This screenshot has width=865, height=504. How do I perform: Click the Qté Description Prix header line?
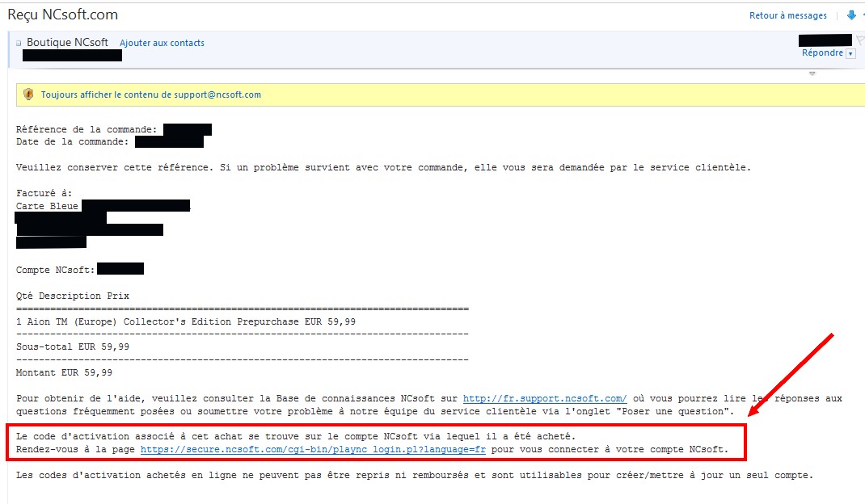tap(72, 296)
